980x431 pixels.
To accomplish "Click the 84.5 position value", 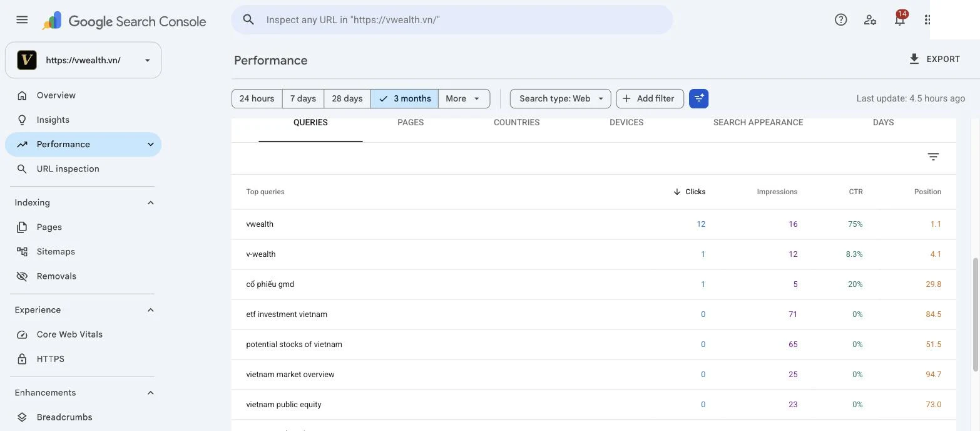I will (933, 314).
